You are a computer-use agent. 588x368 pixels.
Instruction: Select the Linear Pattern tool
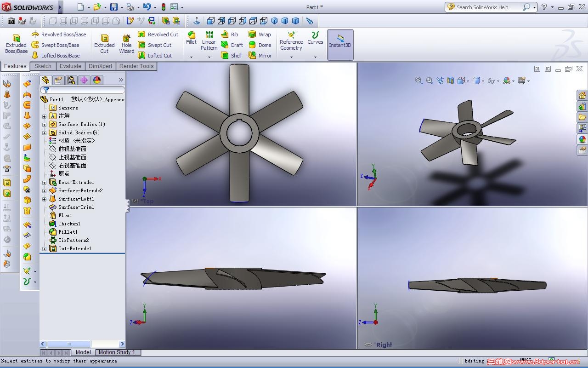[x=209, y=41]
